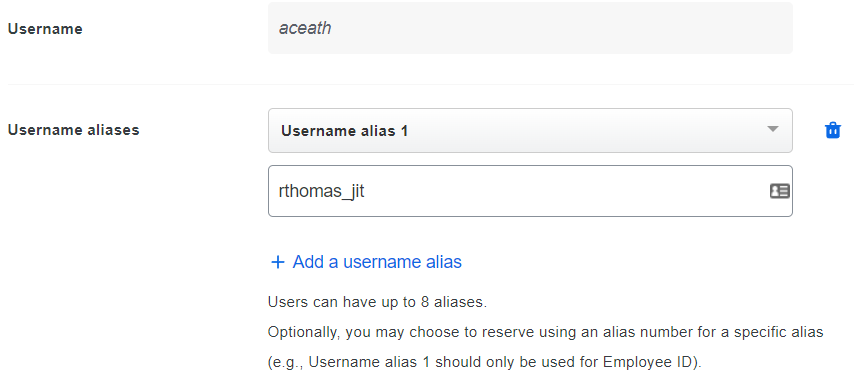This screenshot has width=854, height=385.
Task: Delete Username alias 1 with trash icon
Action: 833,131
